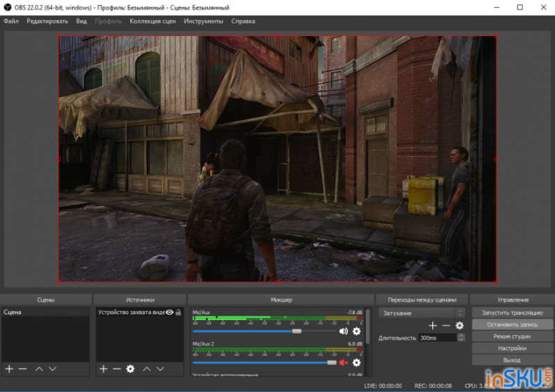
Task: Remove selected source with minus icon
Action: [x=117, y=369]
